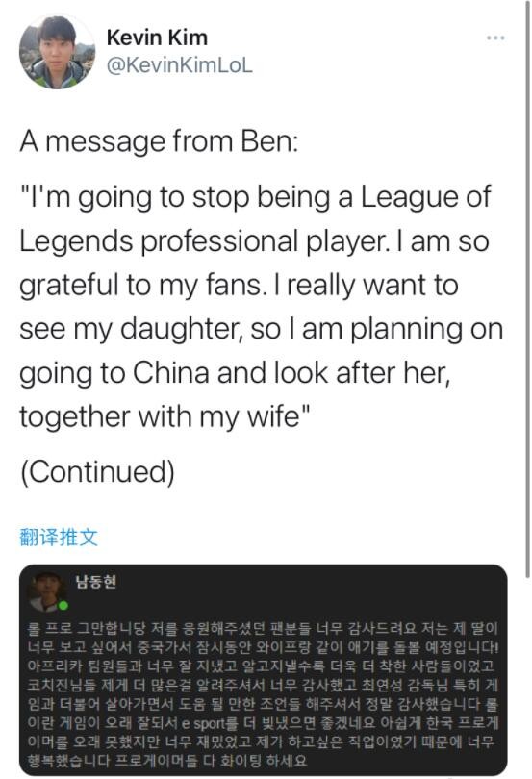Screen dimensions: 532x779
Task: Click the "grateful to my fans" phrase
Action: (139, 286)
